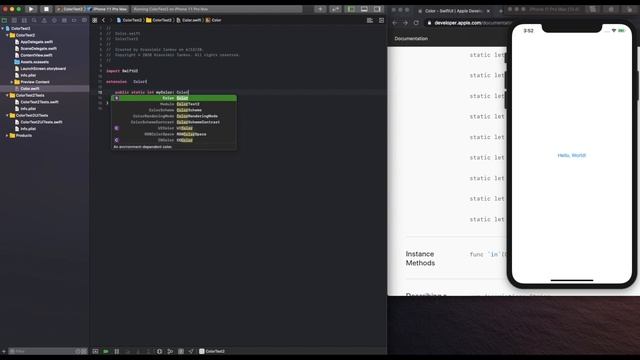Collapse the ColorTest2UITests folder
The height and width of the screenshot is (360, 640).
pyautogui.click(x=7, y=116)
